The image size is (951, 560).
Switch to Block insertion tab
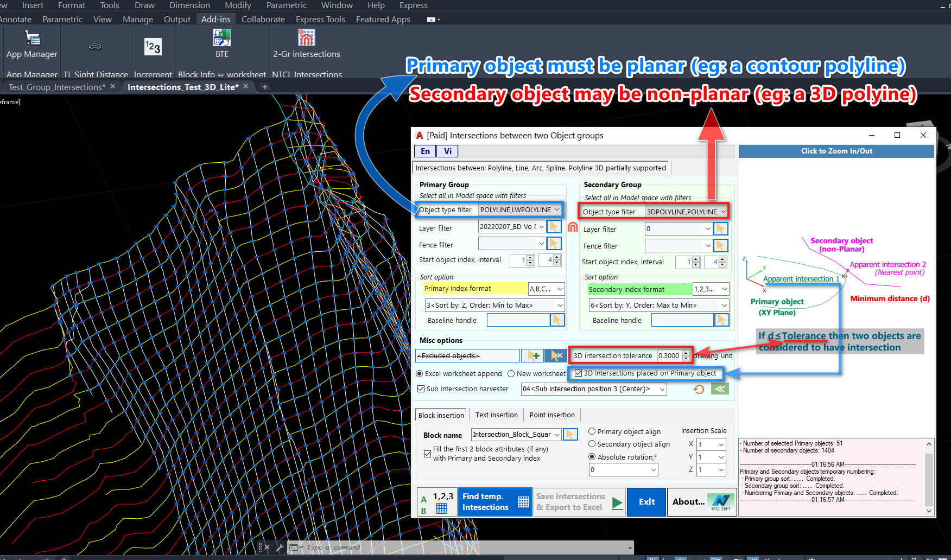coord(441,415)
